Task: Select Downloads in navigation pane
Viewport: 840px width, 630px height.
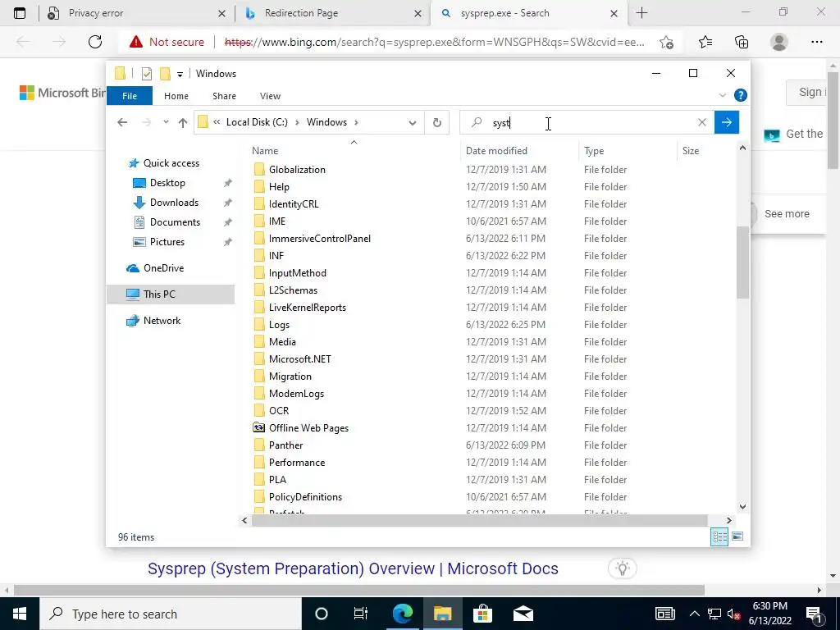Action: [x=174, y=203]
